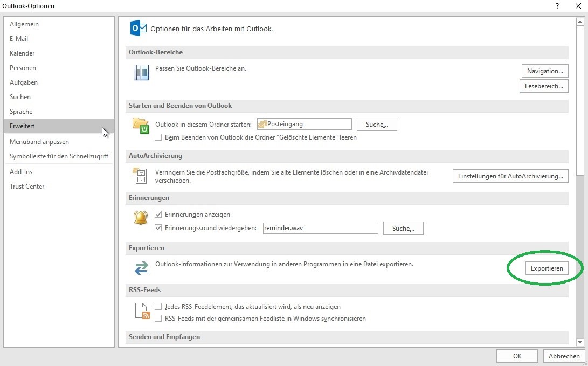Open Symbolleiste für den Schnellzugriff settings
Screen dimensions: 588x366
point(59,156)
